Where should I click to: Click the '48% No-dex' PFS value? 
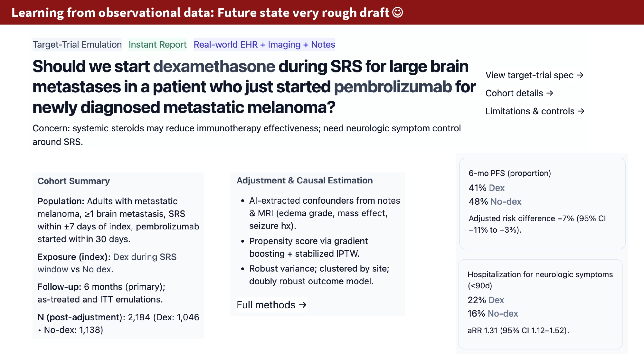495,201
